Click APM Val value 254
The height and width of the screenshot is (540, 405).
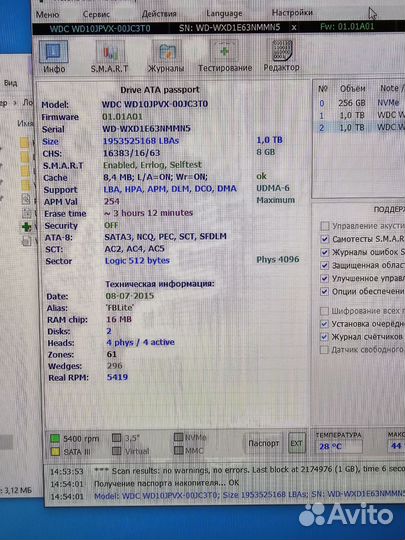click(112, 201)
